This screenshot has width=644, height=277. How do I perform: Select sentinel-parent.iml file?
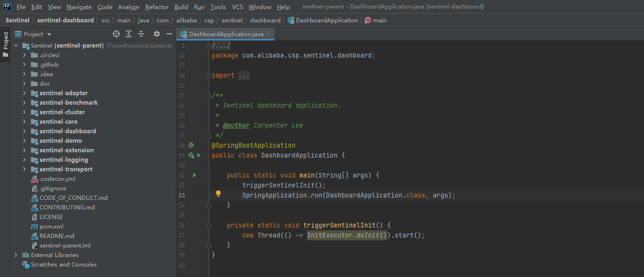[65, 246]
